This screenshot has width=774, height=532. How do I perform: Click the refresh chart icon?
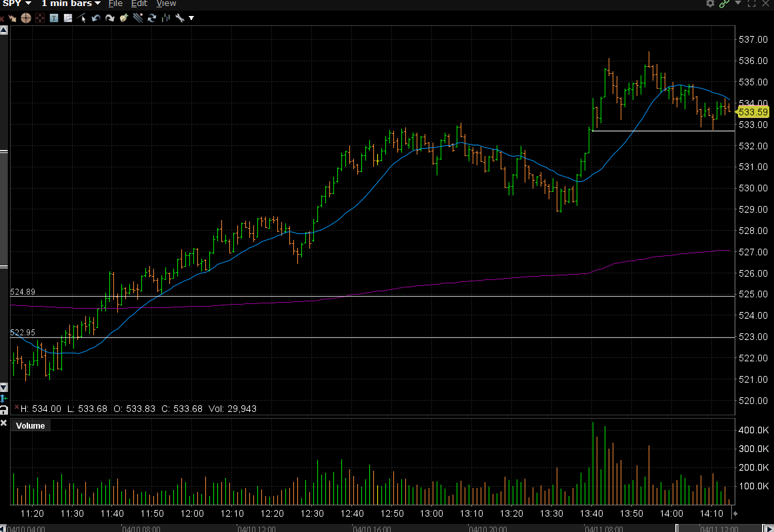pyautogui.click(x=152, y=18)
